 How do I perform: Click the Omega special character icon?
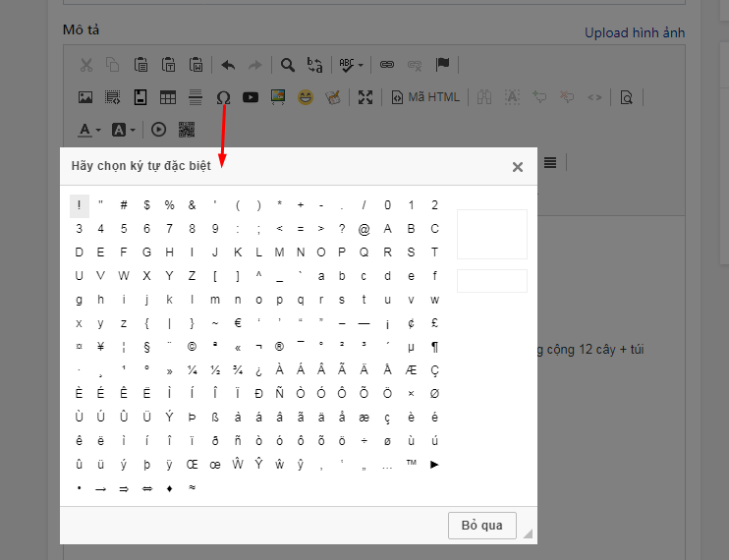pyautogui.click(x=223, y=97)
